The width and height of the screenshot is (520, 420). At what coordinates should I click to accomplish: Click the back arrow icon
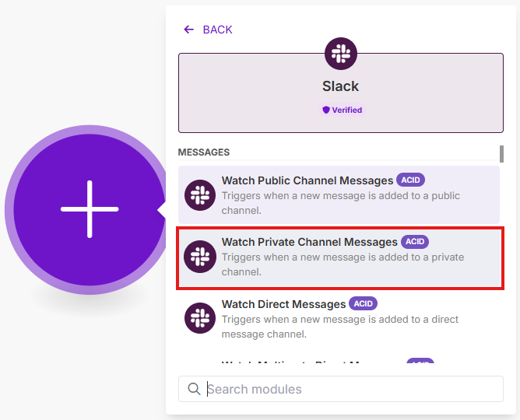pyautogui.click(x=188, y=30)
